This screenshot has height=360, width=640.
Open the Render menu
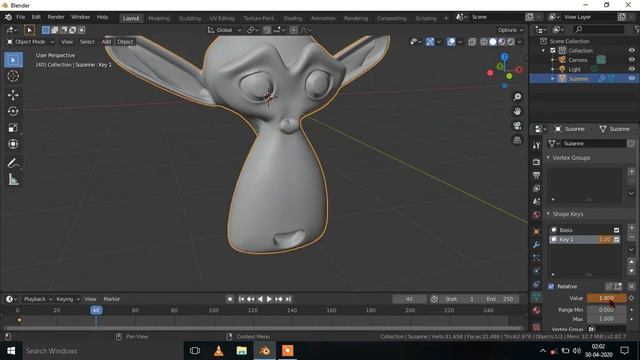pos(56,17)
